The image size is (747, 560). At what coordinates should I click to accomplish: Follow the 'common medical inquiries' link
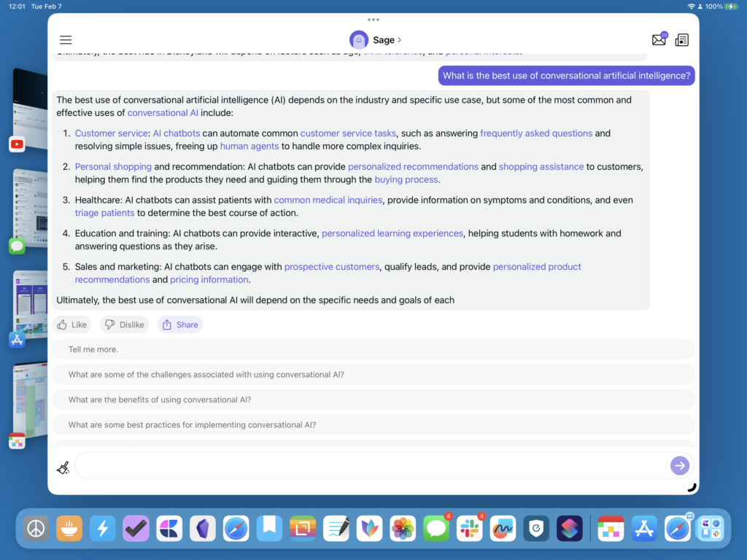pos(328,200)
